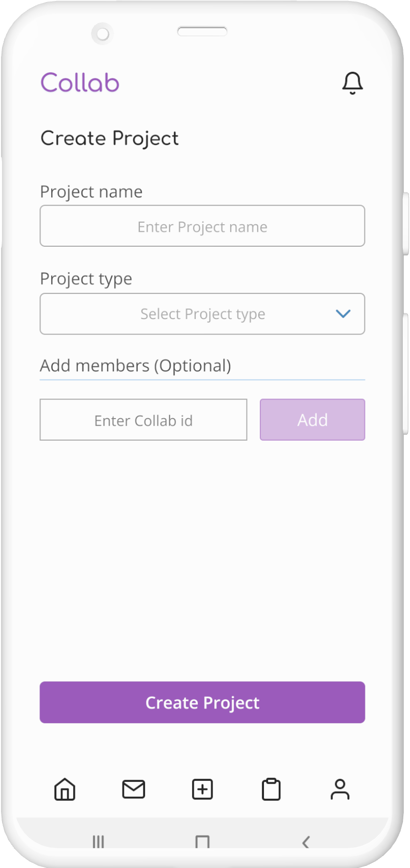Viewport: 410px width, 868px height.
Task: Tap the Android back button
Action: [x=306, y=841]
